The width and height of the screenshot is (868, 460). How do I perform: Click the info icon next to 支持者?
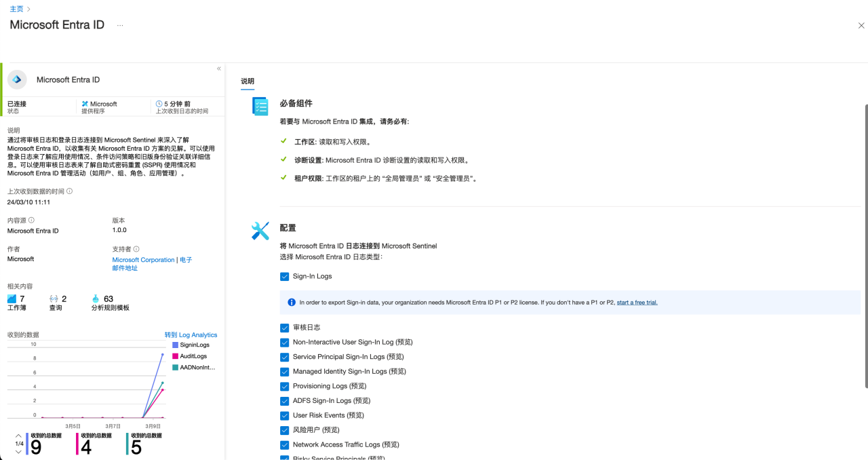tap(136, 249)
